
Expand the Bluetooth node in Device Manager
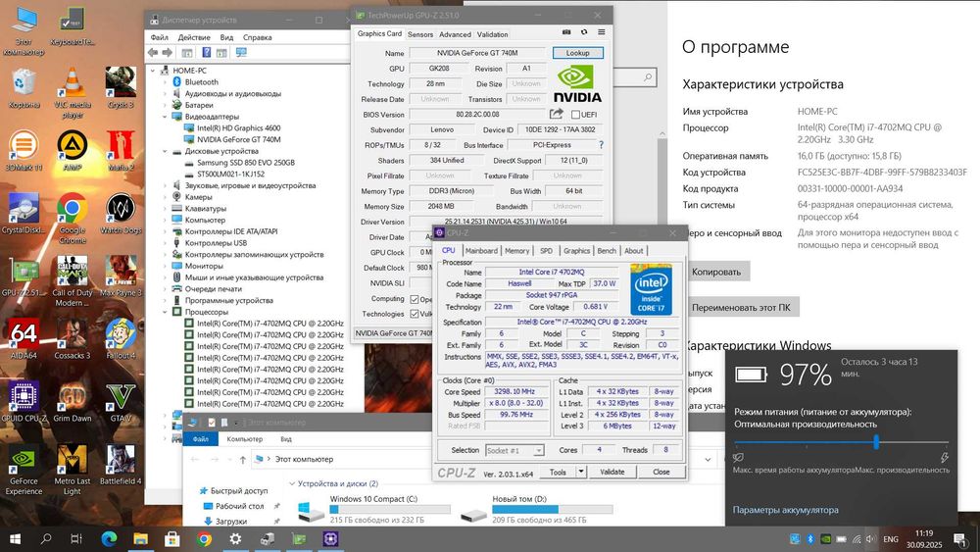pos(165,82)
